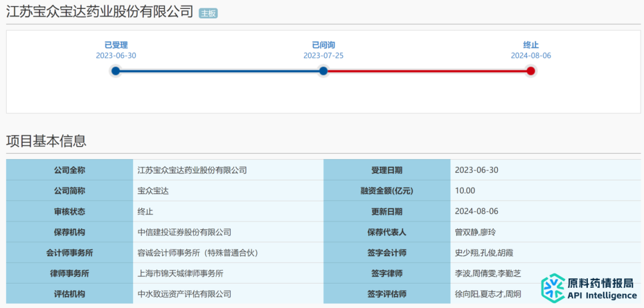This screenshot has width=644, height=308.
Task: Click the 2024-08-06 date under 终止
Action: 531,56
